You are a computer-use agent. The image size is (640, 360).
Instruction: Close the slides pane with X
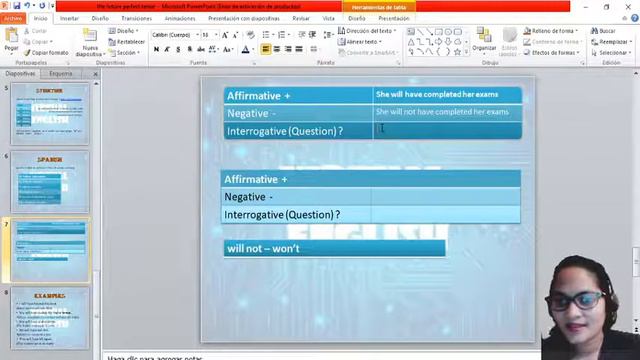96,74
